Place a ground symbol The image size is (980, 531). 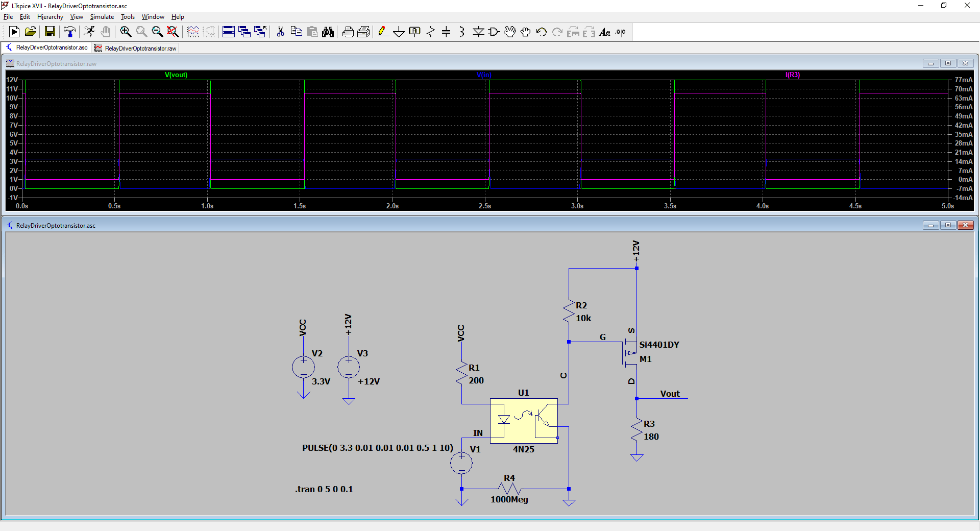click(x=399, y=32)
